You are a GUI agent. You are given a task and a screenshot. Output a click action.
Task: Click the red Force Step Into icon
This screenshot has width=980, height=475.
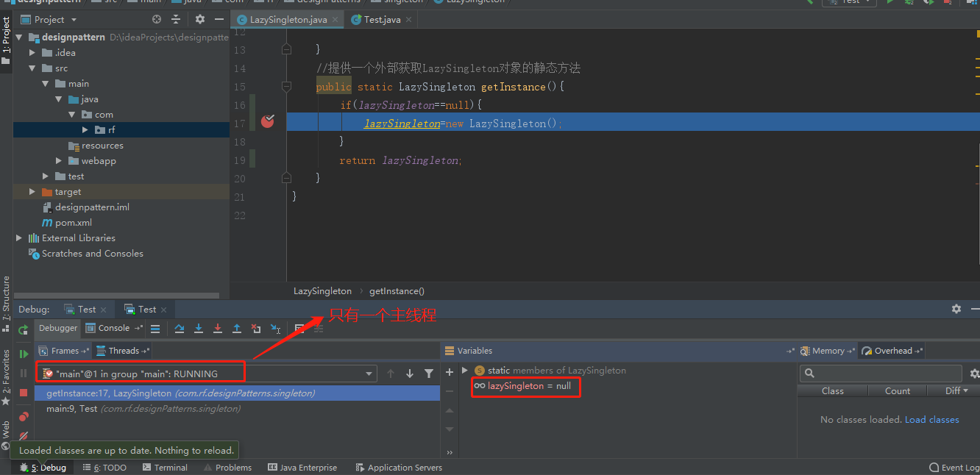click(x=218, y=329)
